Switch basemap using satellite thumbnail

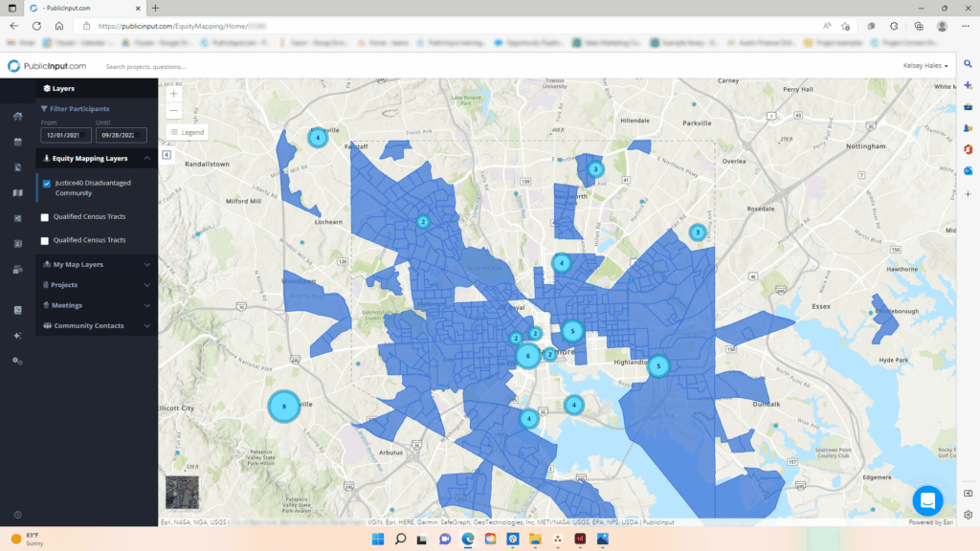(x=180, y=492)
